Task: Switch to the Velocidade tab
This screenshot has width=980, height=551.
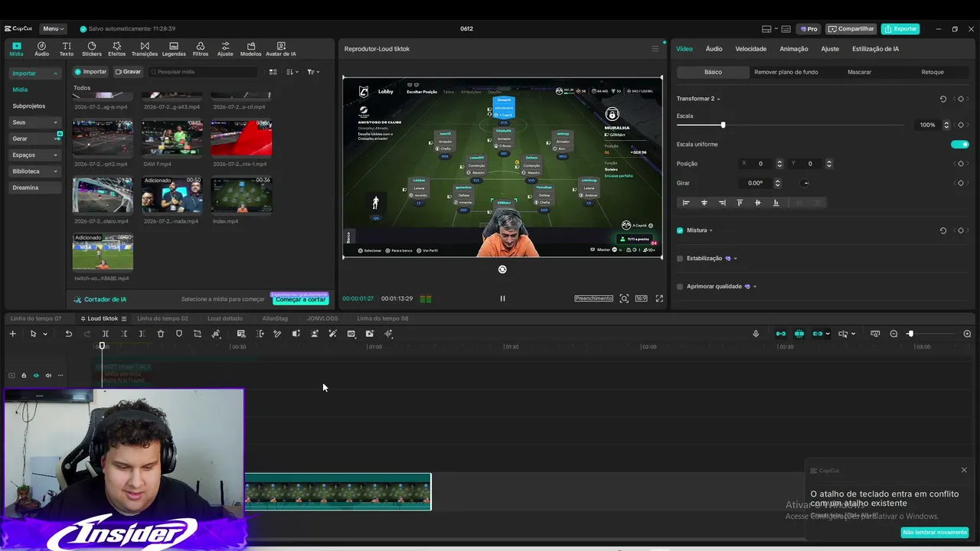Action: (x=751, y=49)
